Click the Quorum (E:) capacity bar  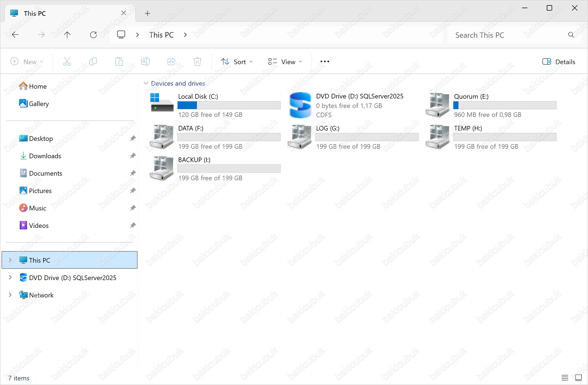tap(505, 105)
